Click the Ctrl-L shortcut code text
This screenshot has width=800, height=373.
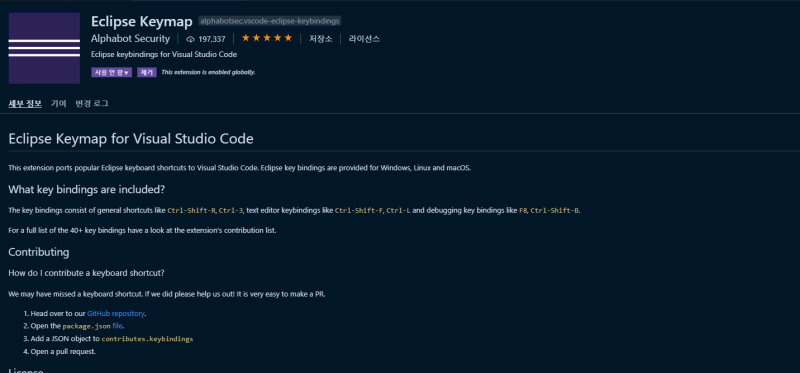[398, 210]
